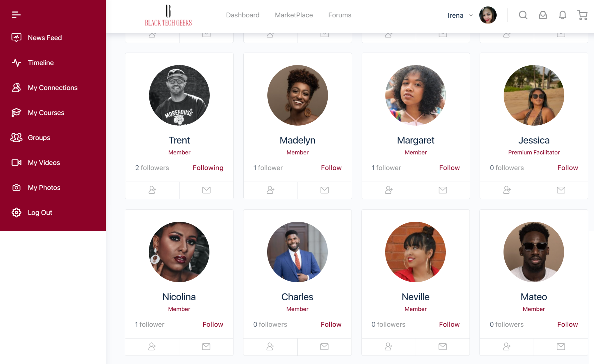This screenshot has width=594, height=364.
Task: Click add-connection icon on Jessica's card
Action: [507, 190]
